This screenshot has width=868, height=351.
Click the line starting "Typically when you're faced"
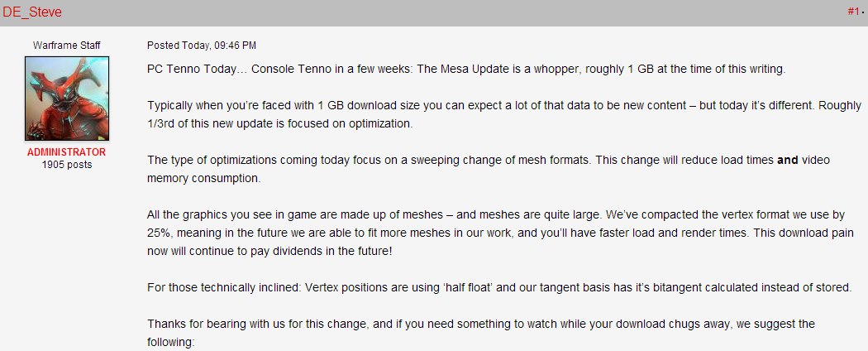(504, 105)
